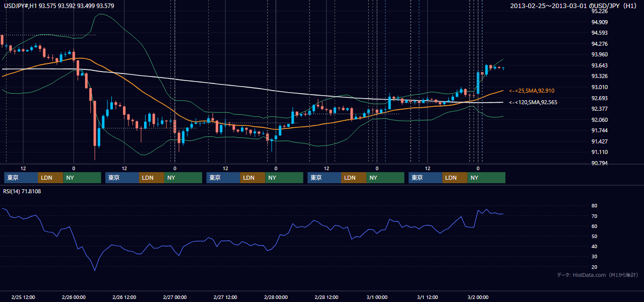This screenshot has height=302, width=644.
Task: Select the 東京 session block above 2/27 12:00
Action: point(224,178)
